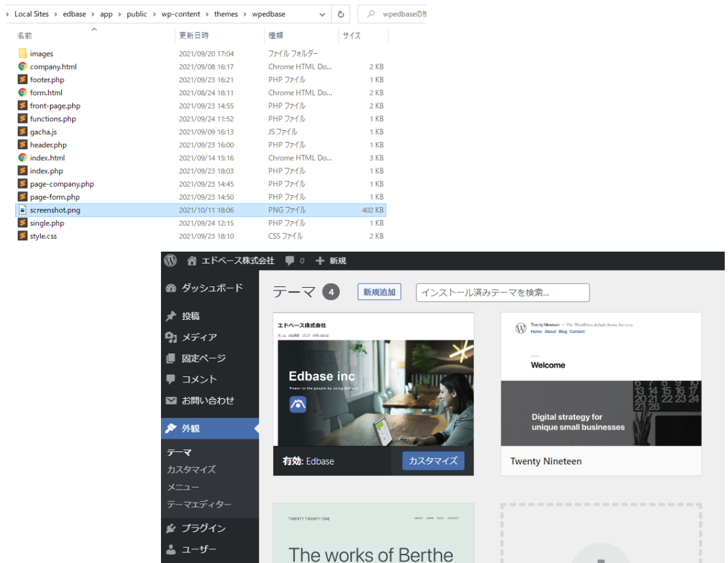Click the Chrome icon of index.html
Screen dimensions: 728x563
[x=22, y=158]
